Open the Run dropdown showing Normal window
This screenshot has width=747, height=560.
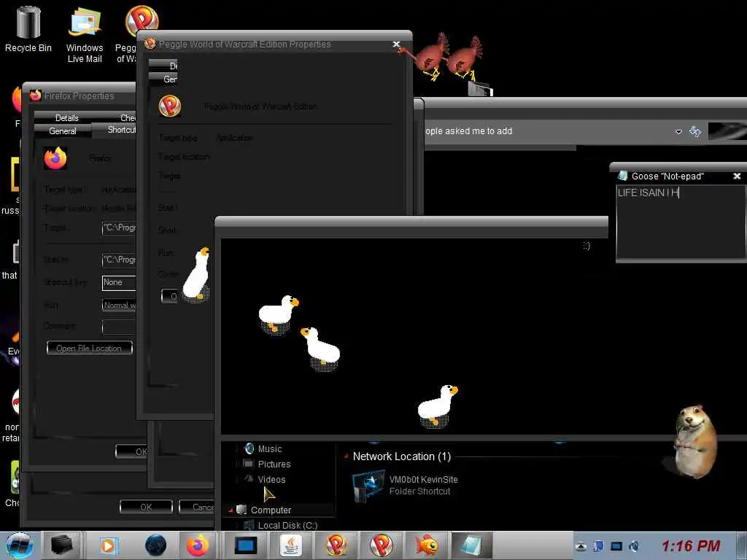click(x=119, y=306)
